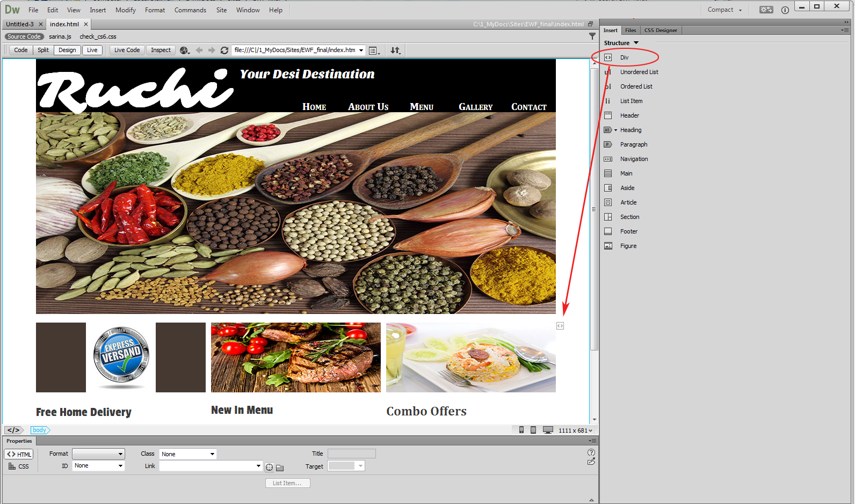The image size is (855, 504).
Task: Set mobile size view in status bar
Action: pos(521,430)
